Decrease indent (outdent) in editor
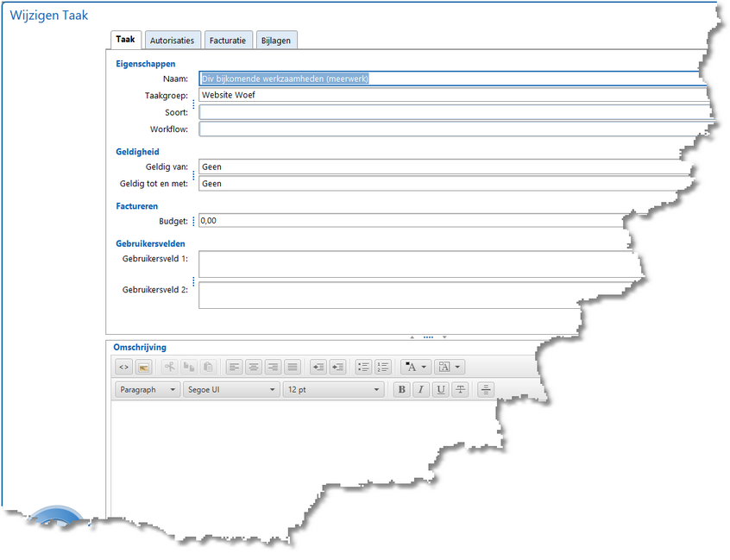The width and height of the screenshot is (730, 560). coord(318,367)
